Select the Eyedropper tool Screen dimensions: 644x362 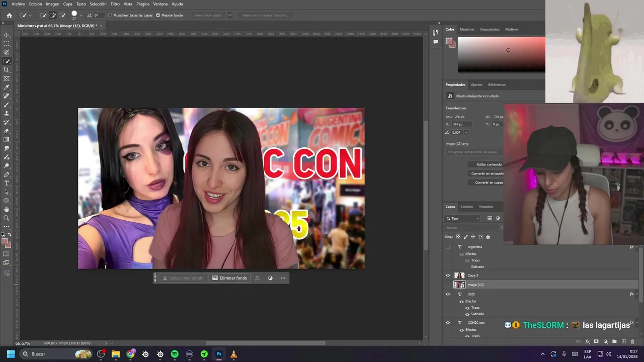[7, 87]
